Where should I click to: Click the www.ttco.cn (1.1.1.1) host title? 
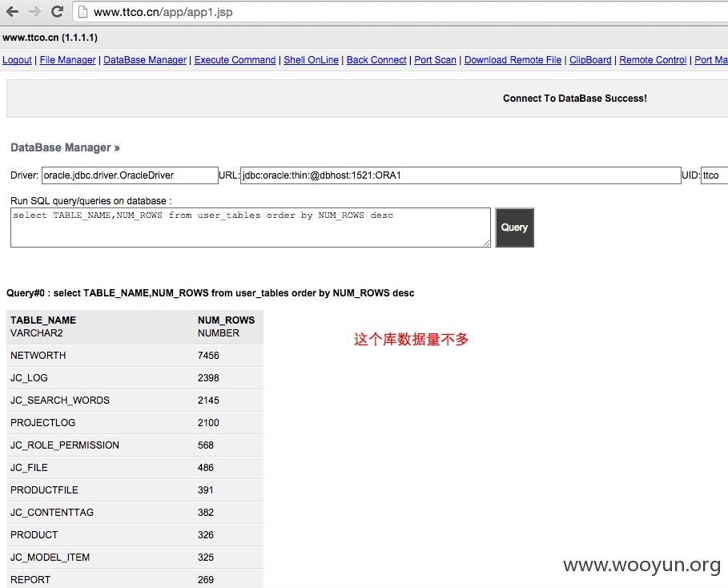[x=50, y=38]
